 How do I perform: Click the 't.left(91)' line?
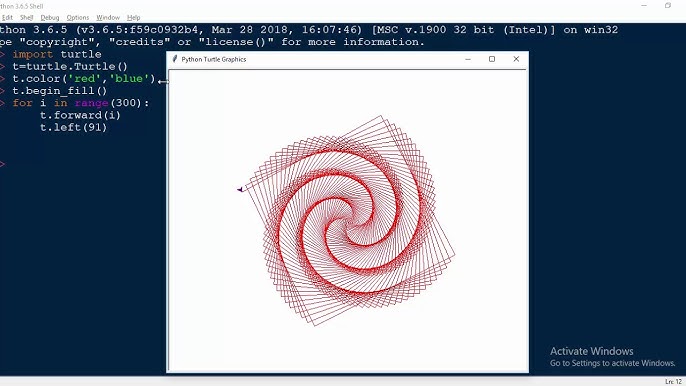pyautogui.click(x=74, y=128)
